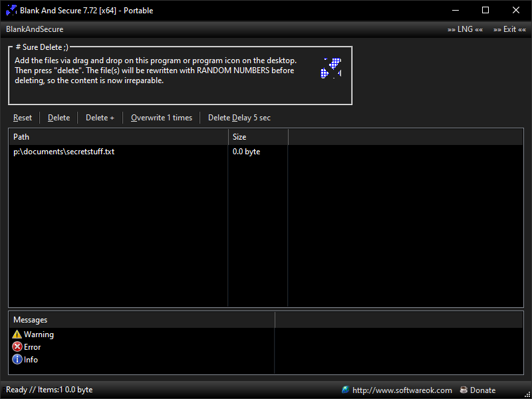Click the blue Info icon
532x399 pixels.
tap(17, 360)
